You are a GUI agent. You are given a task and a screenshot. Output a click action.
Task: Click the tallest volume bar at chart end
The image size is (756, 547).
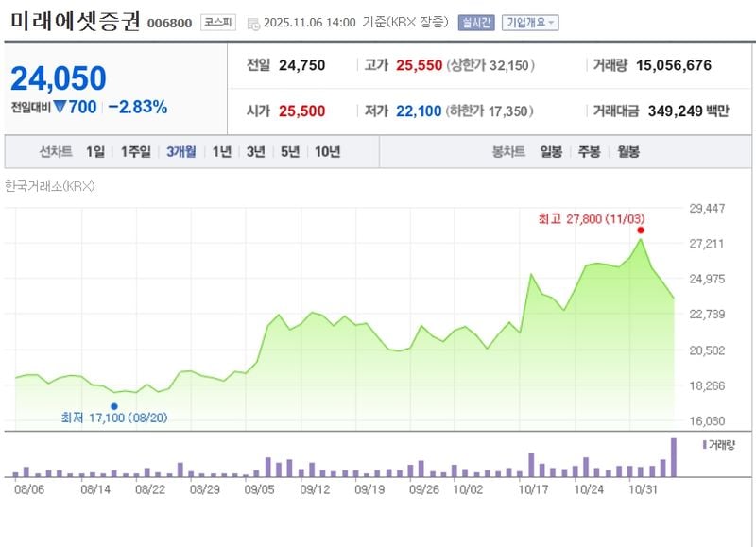coord(674,457)
